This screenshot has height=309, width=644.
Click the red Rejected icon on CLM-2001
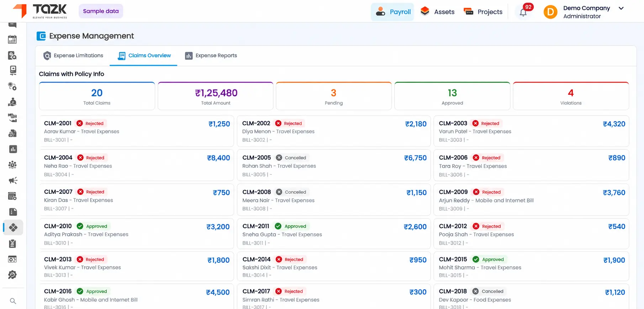coord(80,123)
